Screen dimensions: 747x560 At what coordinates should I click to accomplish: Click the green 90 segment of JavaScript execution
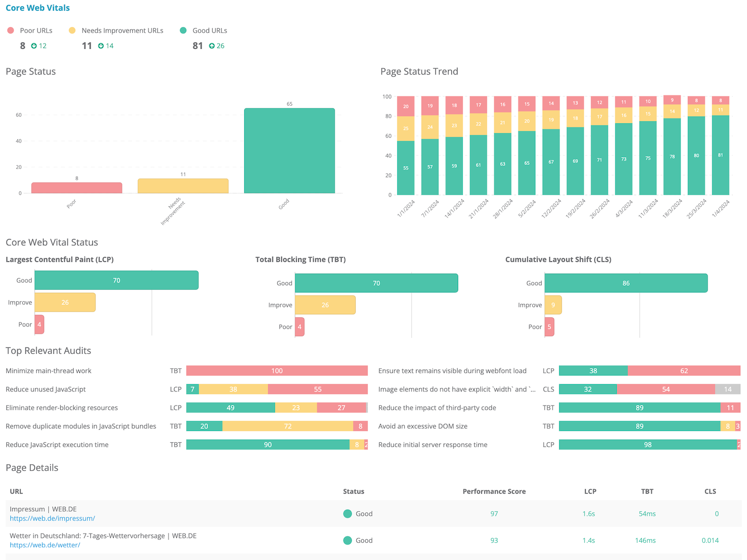268,445
